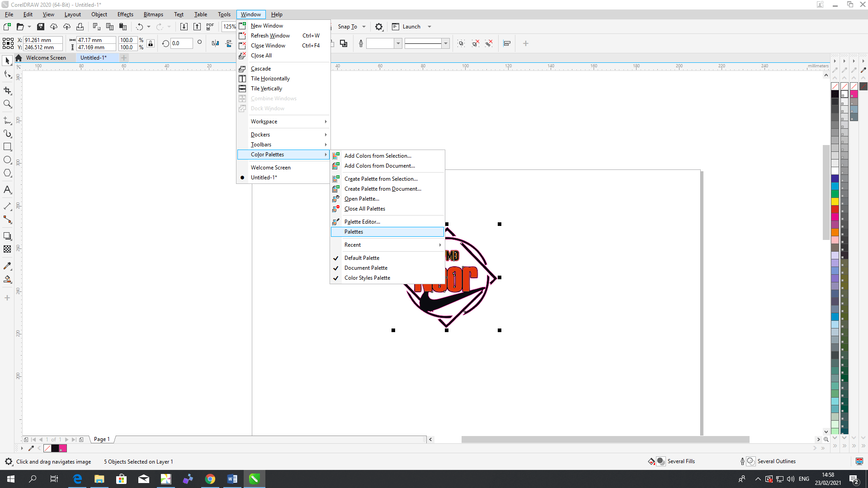The width and height of the screenshot is (868, 488).
Task: Click the Import icon in toolbar
Action: [x=184, y=27]
